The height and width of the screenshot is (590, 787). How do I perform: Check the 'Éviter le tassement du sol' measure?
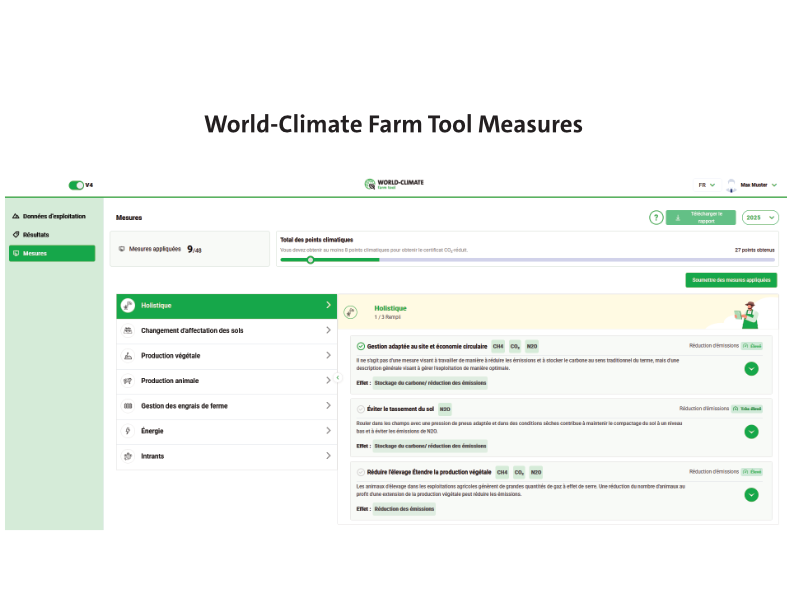pos(361,409)
